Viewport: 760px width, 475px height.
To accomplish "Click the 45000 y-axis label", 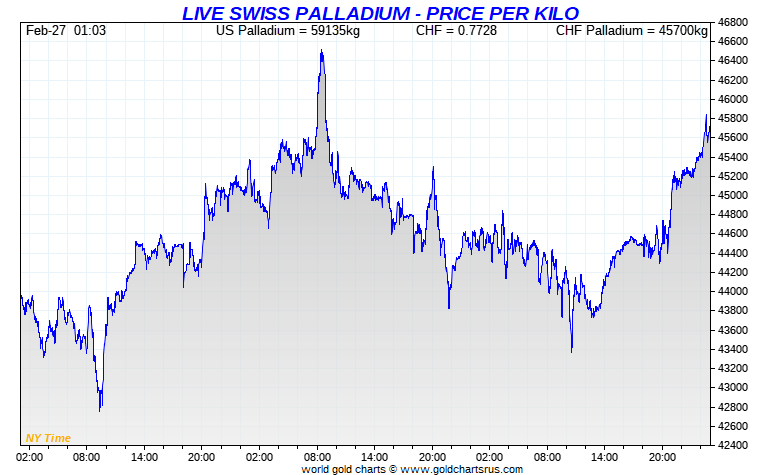I will (732, 195).
